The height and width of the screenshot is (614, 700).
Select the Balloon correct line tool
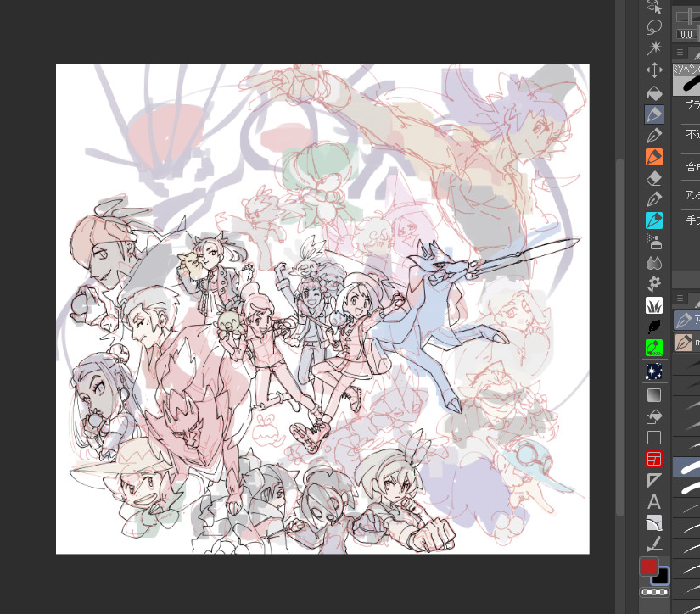point(654,523)
